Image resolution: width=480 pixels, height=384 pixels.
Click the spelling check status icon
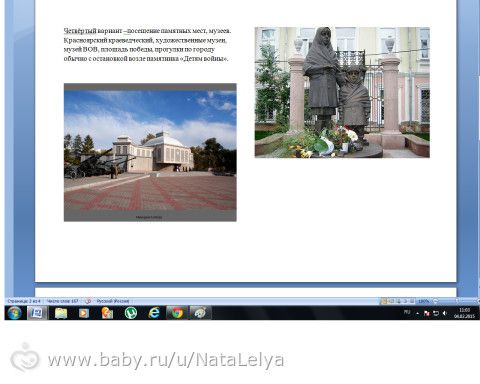[x=88, y=301]
